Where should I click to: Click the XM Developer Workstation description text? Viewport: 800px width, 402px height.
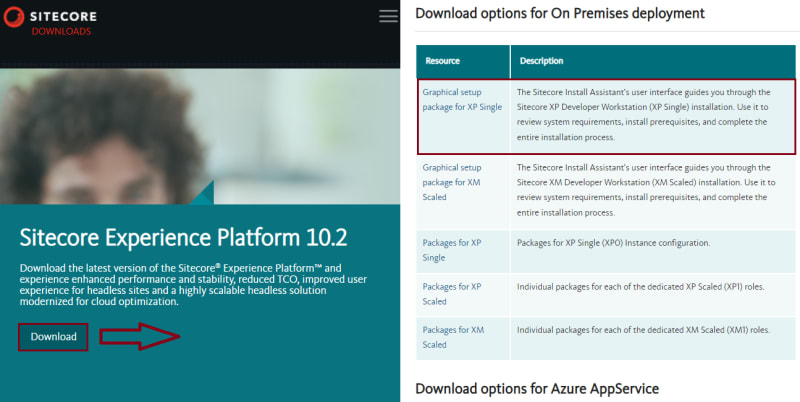pos(646,190)
